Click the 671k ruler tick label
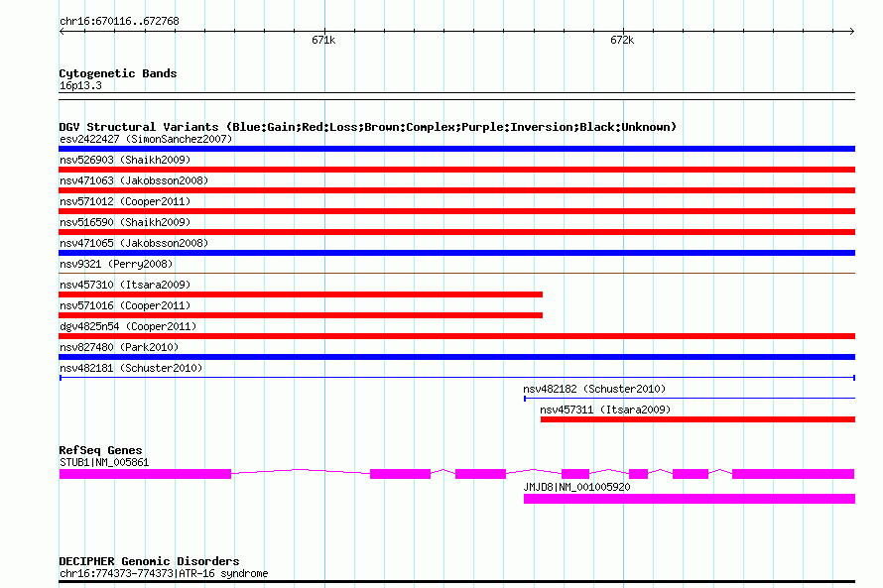The height and width of the screenshot is (588, 883). [323, 40]
